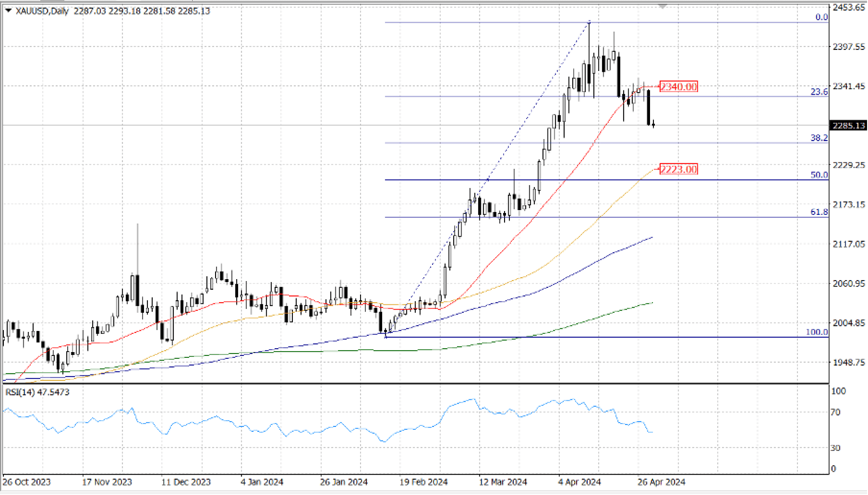Select the dark blue moving average line end
868x495 pixels.
(x=651, y=237)
